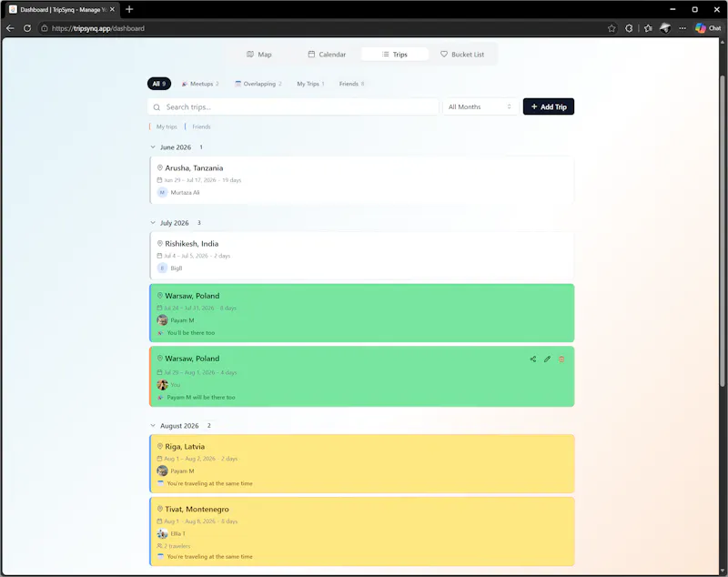This screenshot has height=577, width=728.
Task: Filter by My Trips pill
Action: (310, 84)
